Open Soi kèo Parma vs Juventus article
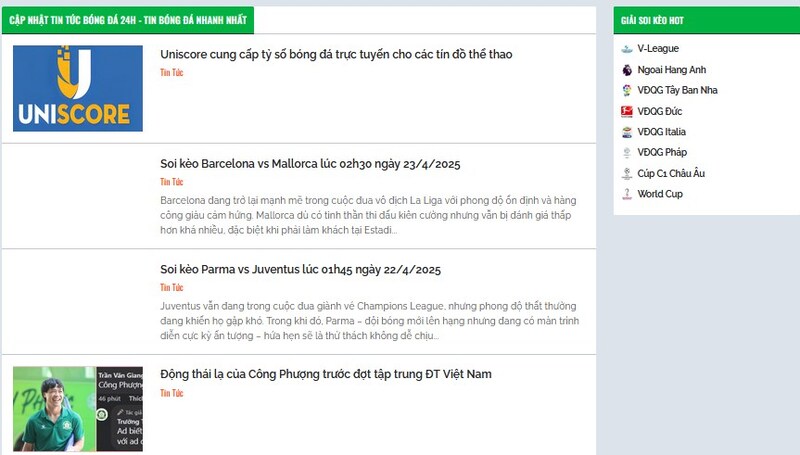Image resolution: width=800 pixels, height=455 pixels. click(301, 269)
